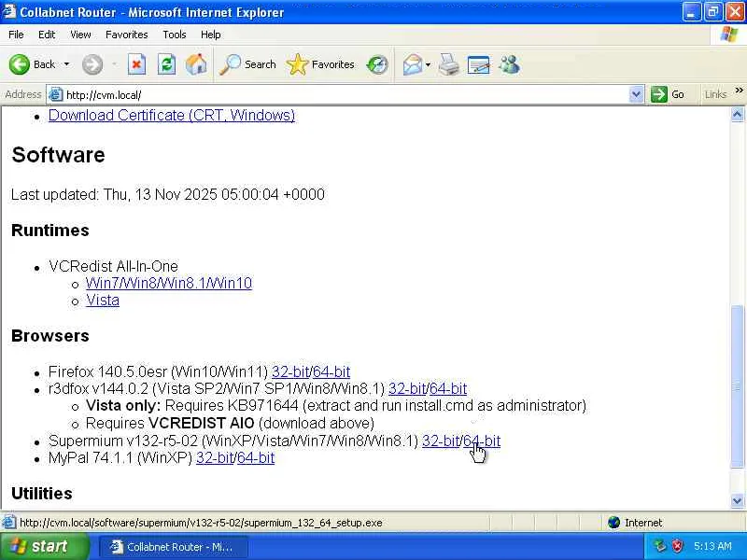This screenshot has width=747, height=560.
Task: Open the Tools menu
Action: click(175, 35)
